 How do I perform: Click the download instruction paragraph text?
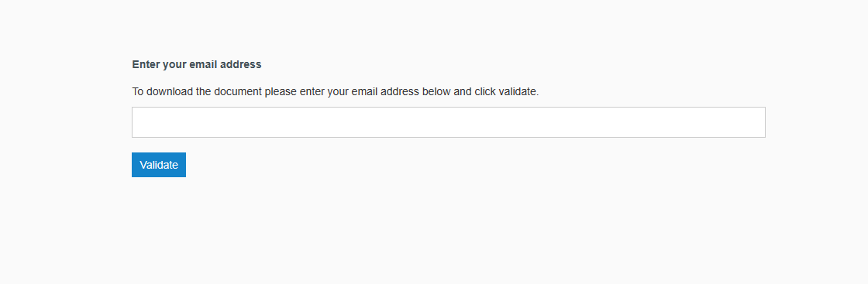[x=336, y=92]
